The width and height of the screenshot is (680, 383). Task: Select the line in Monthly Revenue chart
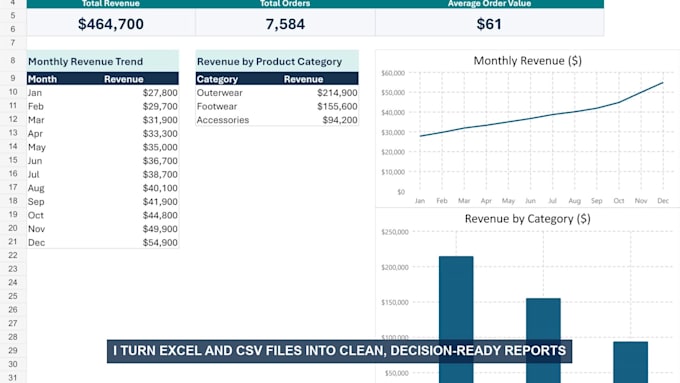click(x=541, y=116)
